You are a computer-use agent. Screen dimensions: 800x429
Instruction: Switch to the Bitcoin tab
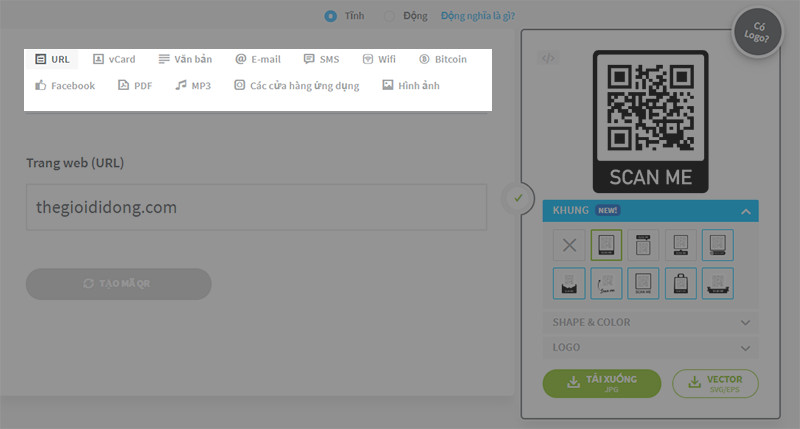click(443, 59)
